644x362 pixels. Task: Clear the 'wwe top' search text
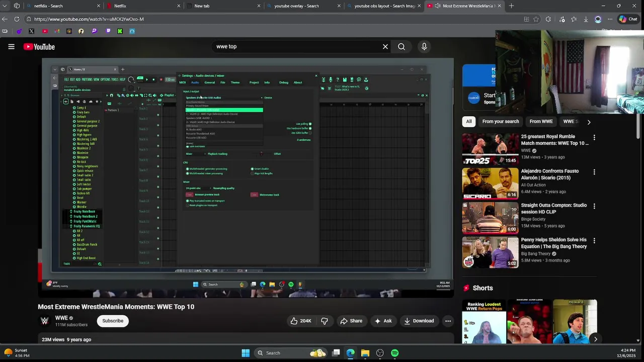pos(385,47)
